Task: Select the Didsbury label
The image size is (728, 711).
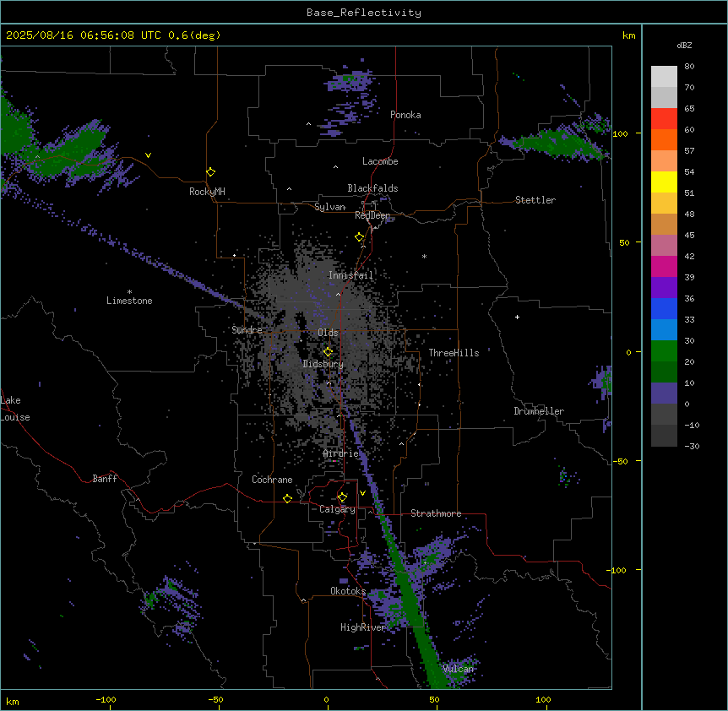Action: pyautogui.click(x=323, y=364)
